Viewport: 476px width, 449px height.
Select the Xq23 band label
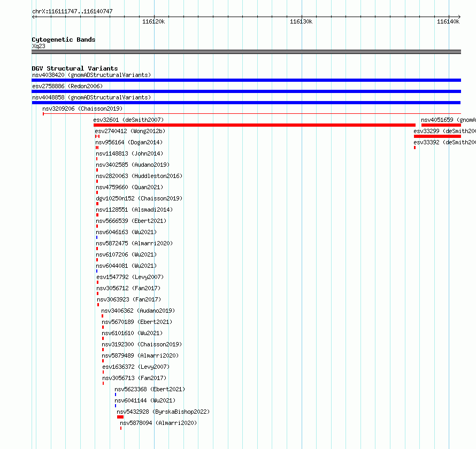39,46
